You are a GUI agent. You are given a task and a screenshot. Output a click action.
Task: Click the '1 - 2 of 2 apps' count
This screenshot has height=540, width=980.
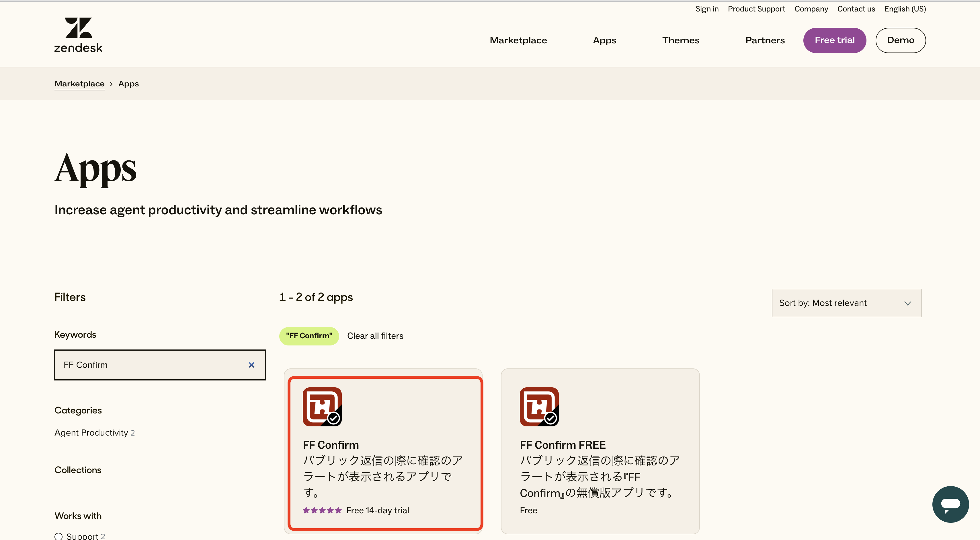pos(316,297)
